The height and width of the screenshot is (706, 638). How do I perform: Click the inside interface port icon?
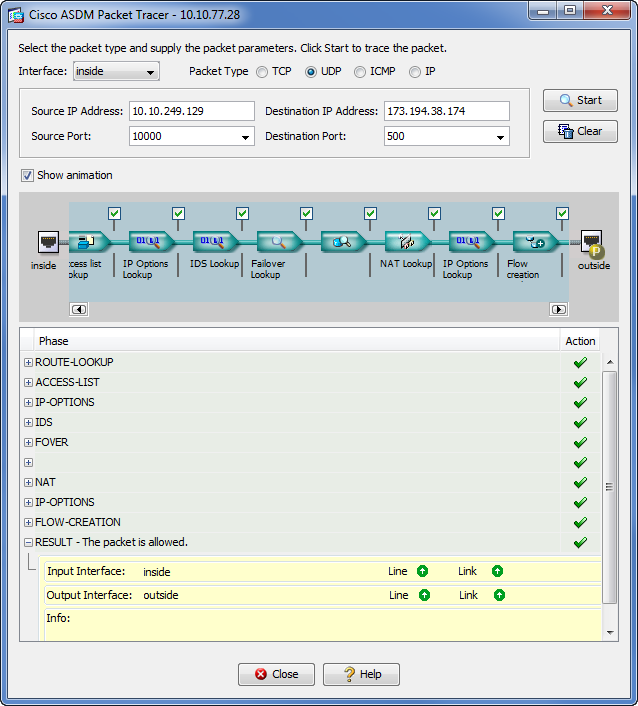tap(48, 243)
